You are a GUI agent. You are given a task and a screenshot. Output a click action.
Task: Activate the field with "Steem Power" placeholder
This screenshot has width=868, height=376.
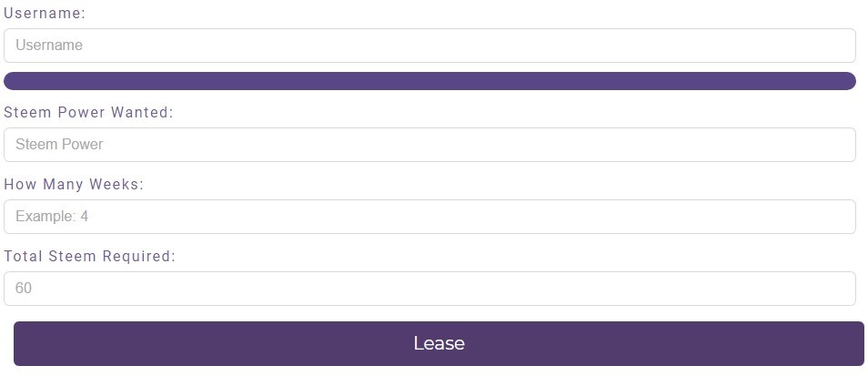click(x=429, y=145)
